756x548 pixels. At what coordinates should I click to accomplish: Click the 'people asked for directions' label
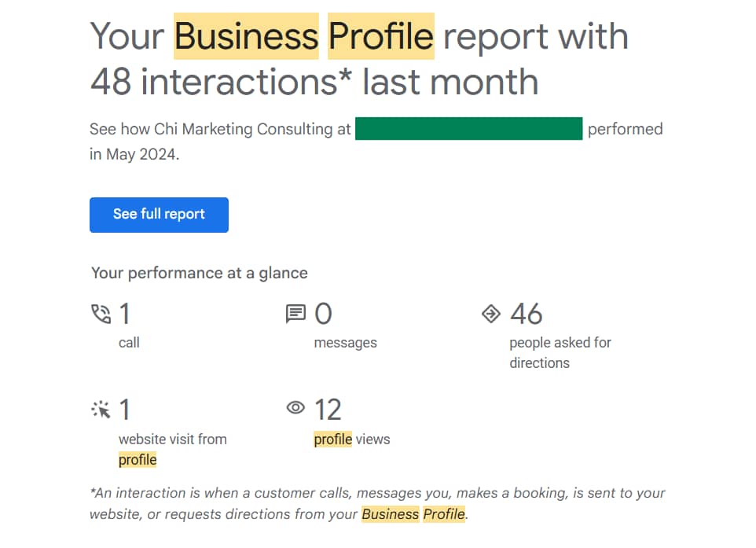tap(560, 353)
